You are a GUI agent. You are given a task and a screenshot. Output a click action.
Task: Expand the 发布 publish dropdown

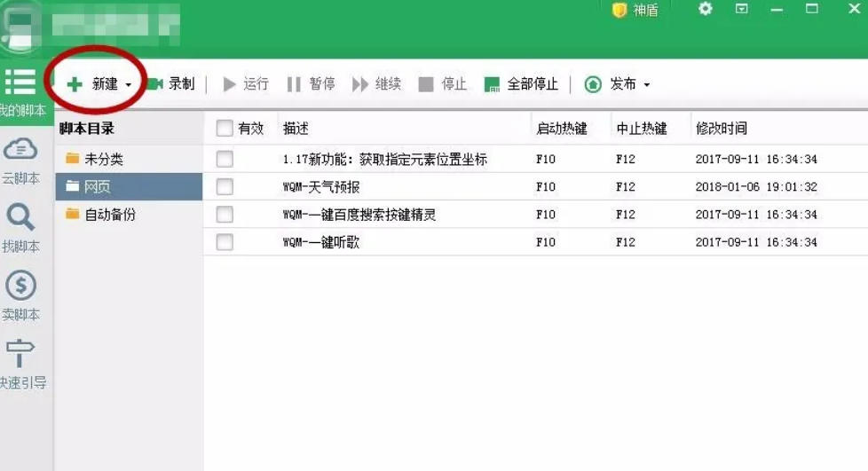(x=646, y=85)
